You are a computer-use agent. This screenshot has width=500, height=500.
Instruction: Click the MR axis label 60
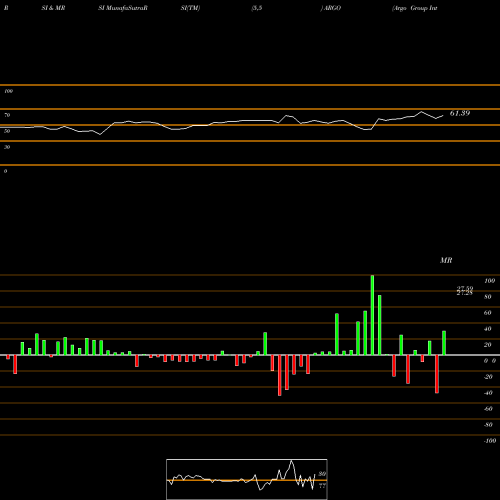click(x=488, y=313)
